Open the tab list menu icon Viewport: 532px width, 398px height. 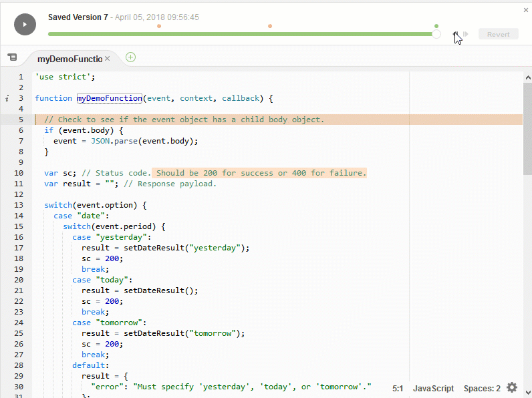point(12,57)
